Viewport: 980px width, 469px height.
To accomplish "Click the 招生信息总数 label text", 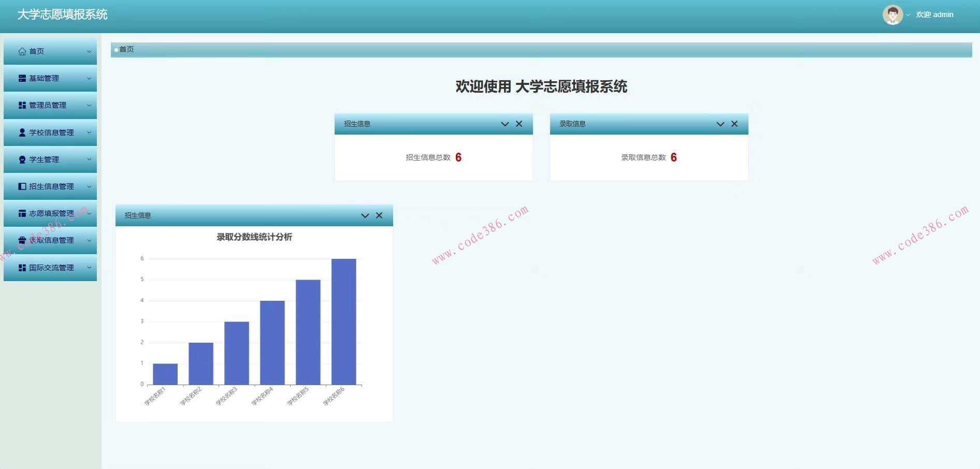I will tap(428, 157).
